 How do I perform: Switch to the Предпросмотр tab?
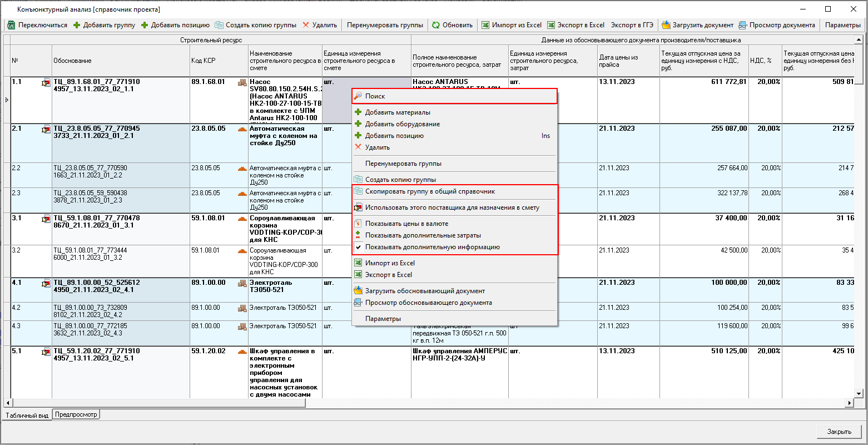(x=76, y=414)
